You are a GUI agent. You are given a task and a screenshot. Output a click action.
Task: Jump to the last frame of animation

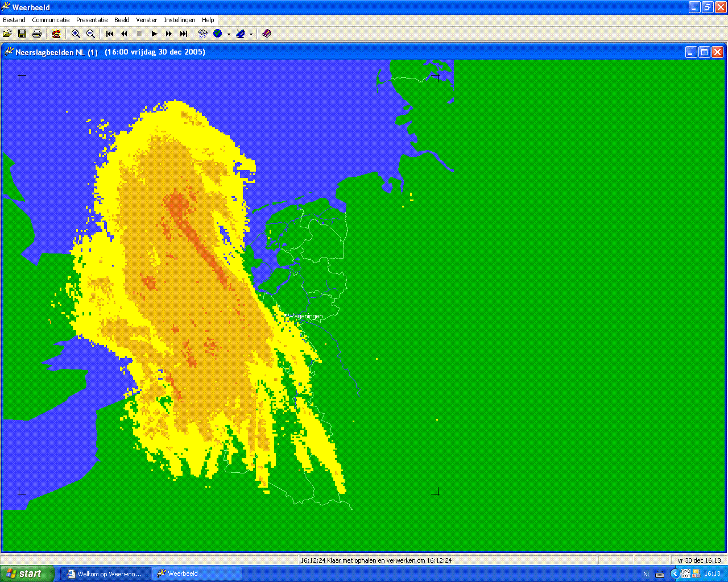point(184,34)
